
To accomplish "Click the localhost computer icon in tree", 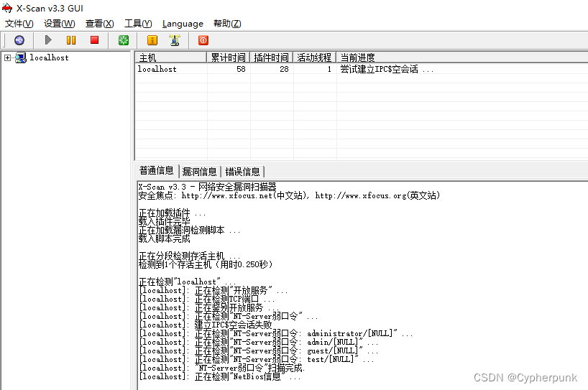I will tap(21, 57).
